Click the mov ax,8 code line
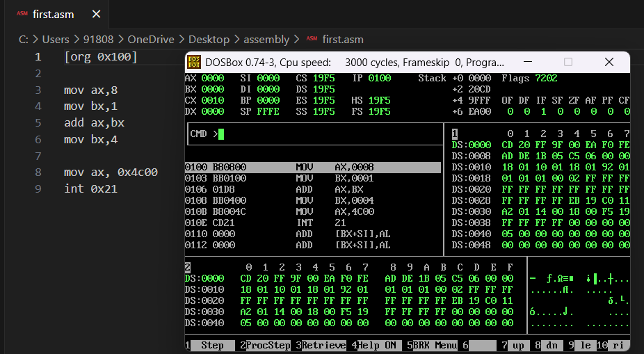Viewport: 644px width, 354px height. coord(91,90)
